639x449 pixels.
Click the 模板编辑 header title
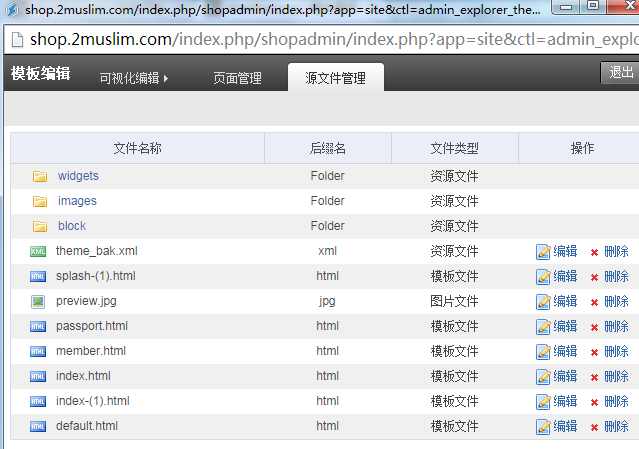coord(41,74)
